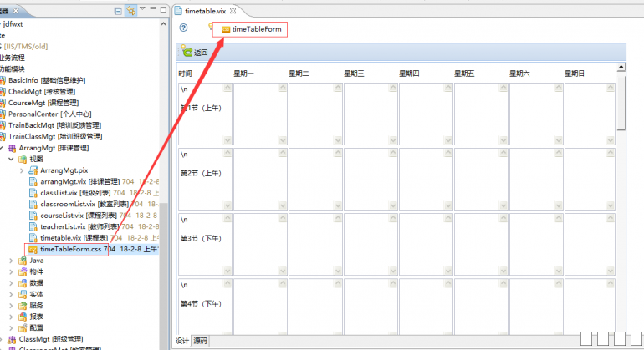The height and width of the screenshot is (350, 644).
Task: Close the timetable.vix editor tab
Action: click(x=233, y=10)
